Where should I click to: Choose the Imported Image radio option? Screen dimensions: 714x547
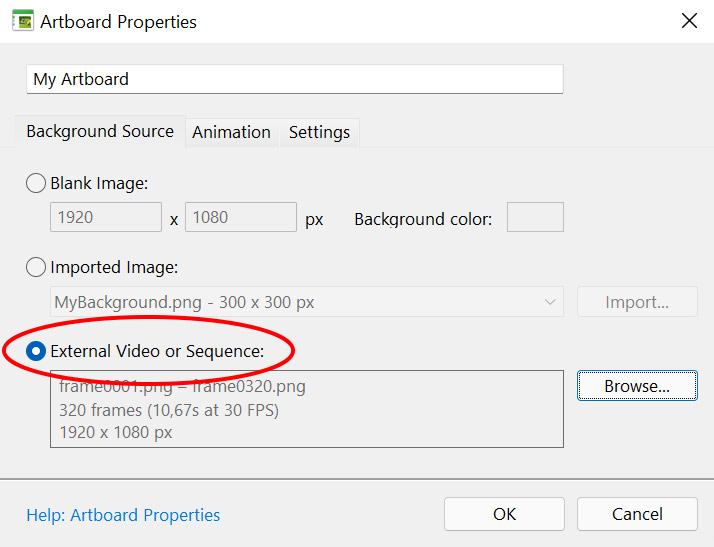pyautogui.click(x=36, y=267)
